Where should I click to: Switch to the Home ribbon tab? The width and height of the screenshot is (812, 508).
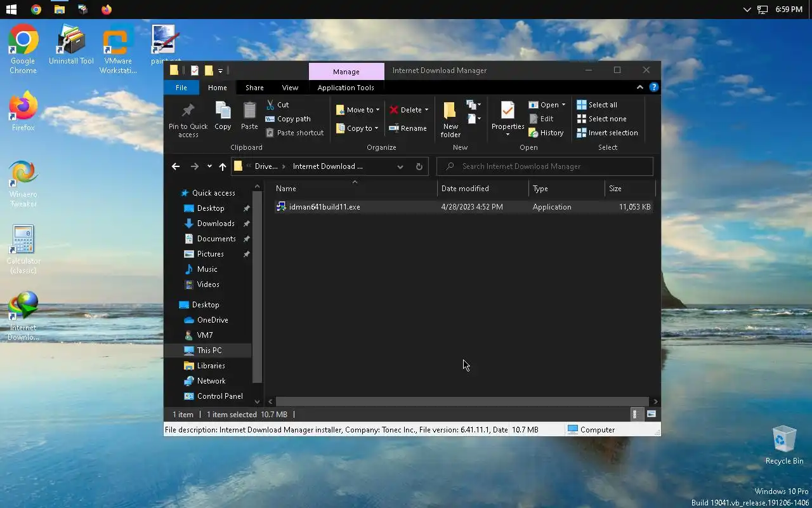[x=217, y=88]
